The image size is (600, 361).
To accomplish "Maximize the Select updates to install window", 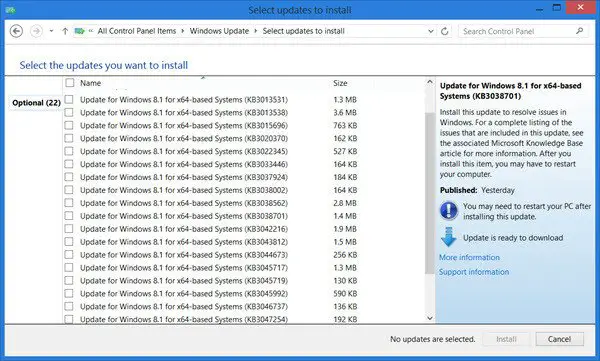I will [x=557, y=7].
